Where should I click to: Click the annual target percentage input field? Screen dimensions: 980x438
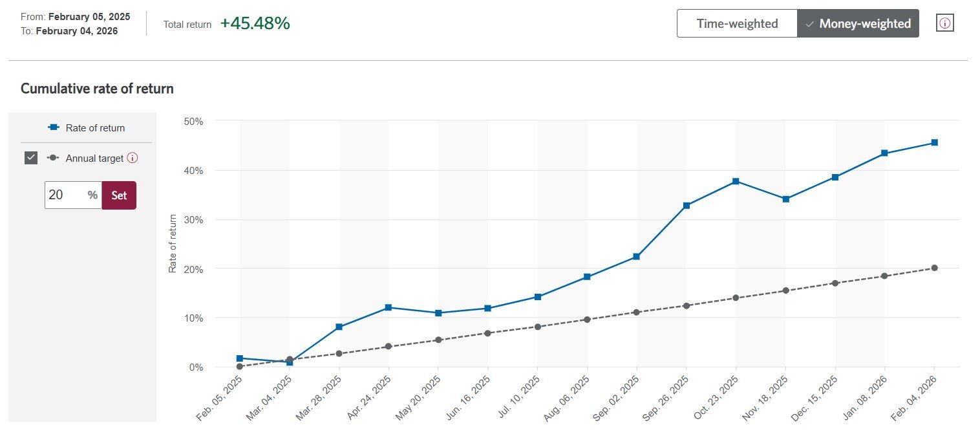pyautogui.click(x=65, y=195)
